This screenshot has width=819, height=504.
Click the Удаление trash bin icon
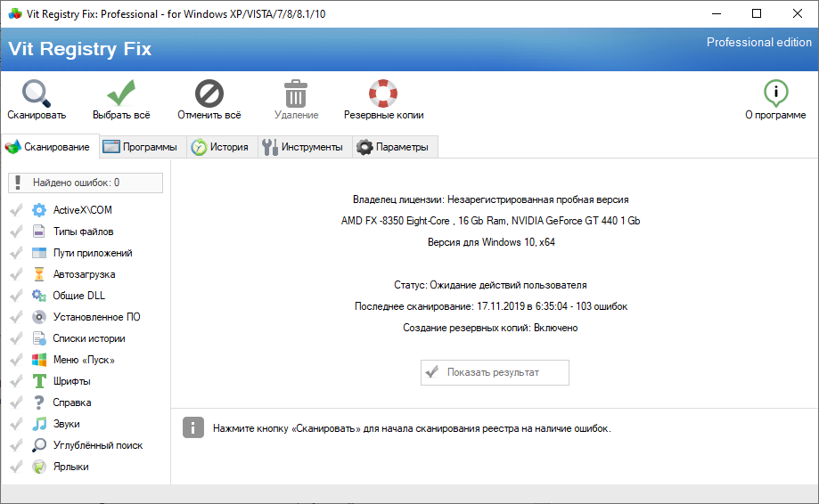296,93
